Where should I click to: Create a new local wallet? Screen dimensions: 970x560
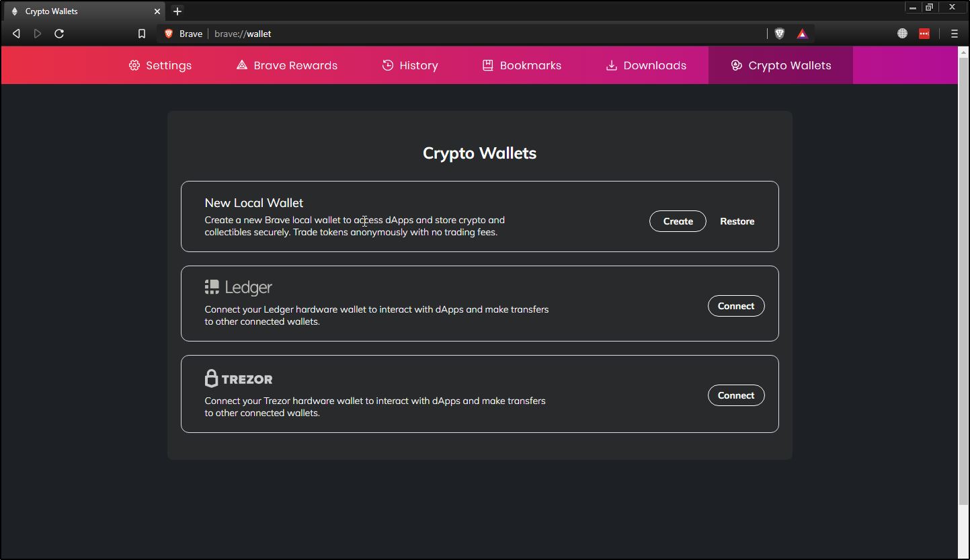tap(678, 221)
